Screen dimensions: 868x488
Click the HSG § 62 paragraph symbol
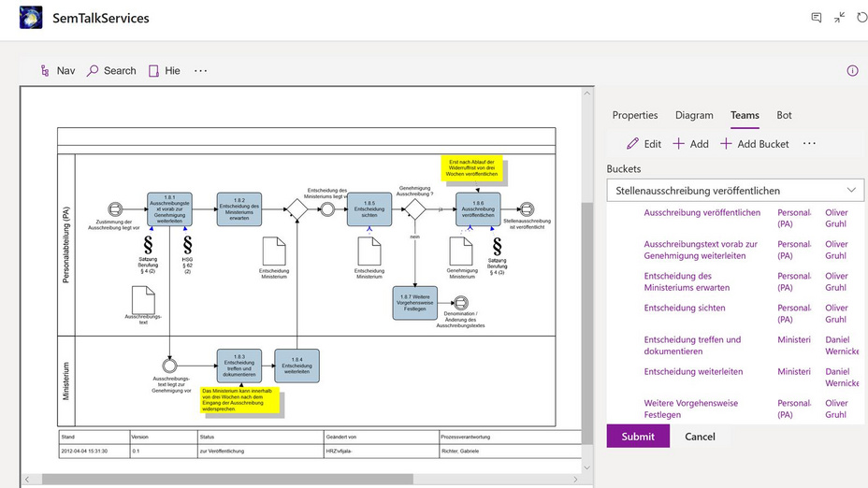(x=188, y=245)
